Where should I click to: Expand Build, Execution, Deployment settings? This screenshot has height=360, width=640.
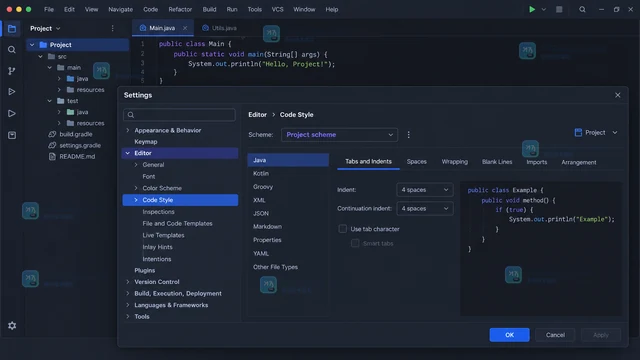[128, 293]
